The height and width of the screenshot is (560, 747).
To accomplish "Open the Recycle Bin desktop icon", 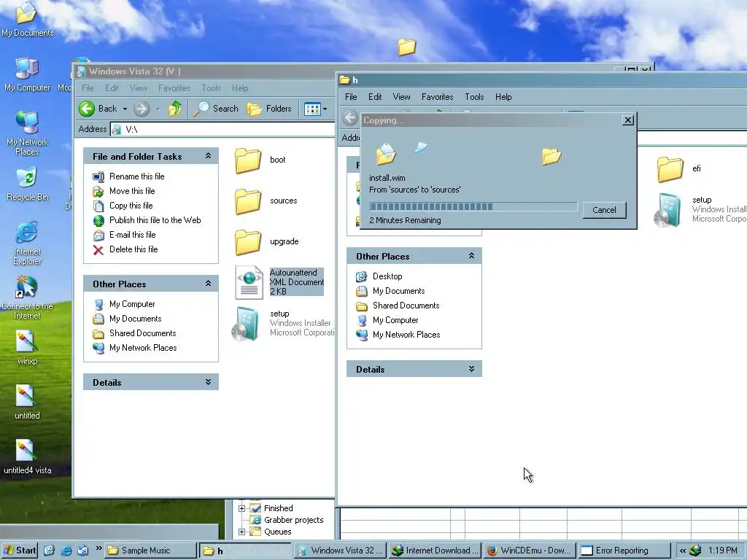I will click(x=27, y=184).
